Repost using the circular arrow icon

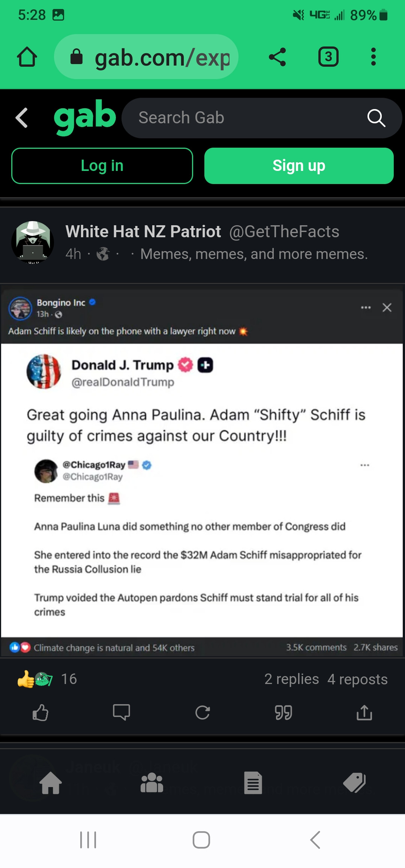tap(202, 712)
